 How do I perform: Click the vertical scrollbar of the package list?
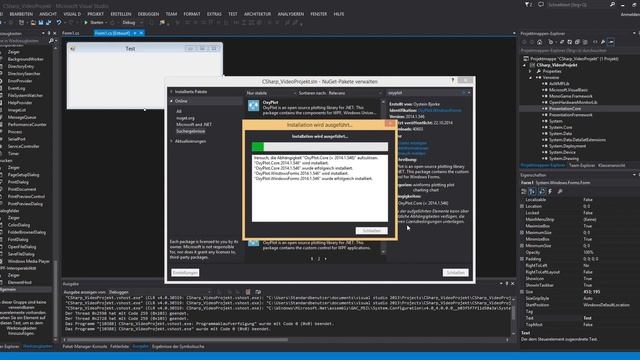click(x=383, y=176)
